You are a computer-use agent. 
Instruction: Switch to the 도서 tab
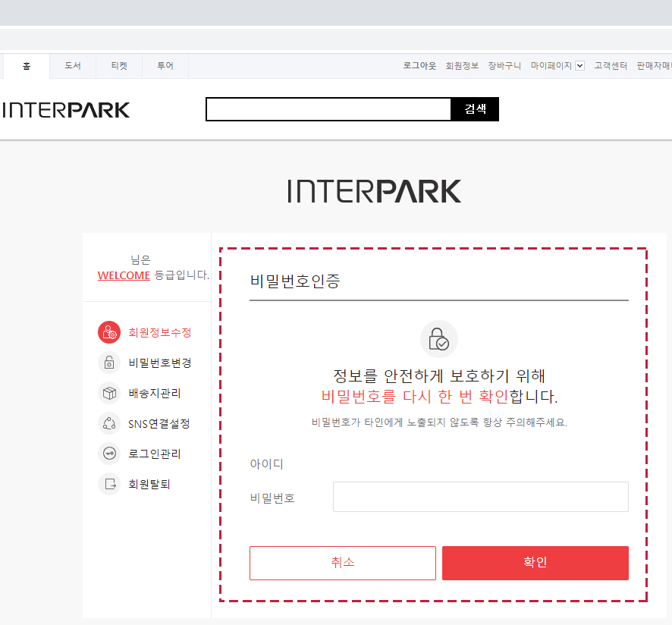[73, 66]
